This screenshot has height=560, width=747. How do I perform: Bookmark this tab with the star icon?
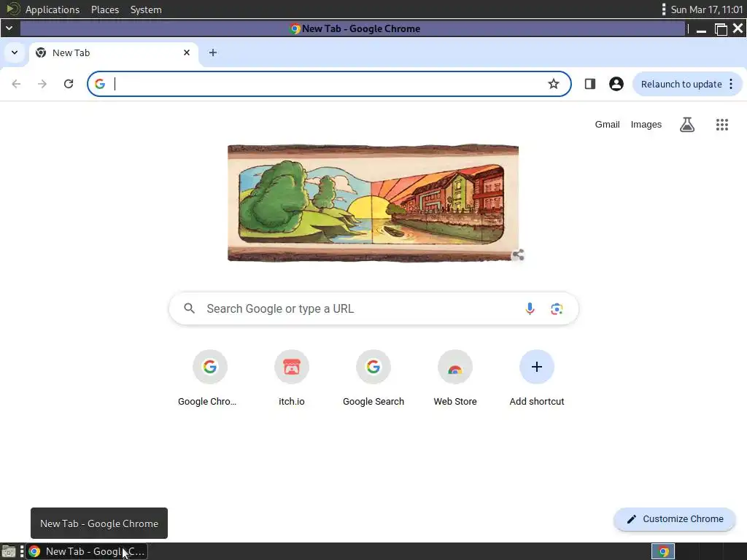(553, 84)
